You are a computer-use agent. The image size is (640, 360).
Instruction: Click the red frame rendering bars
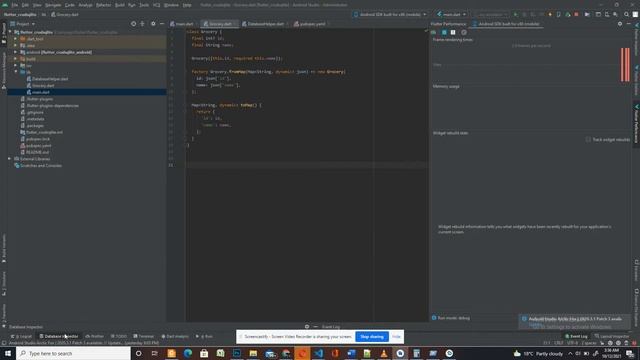pos(625,64)
